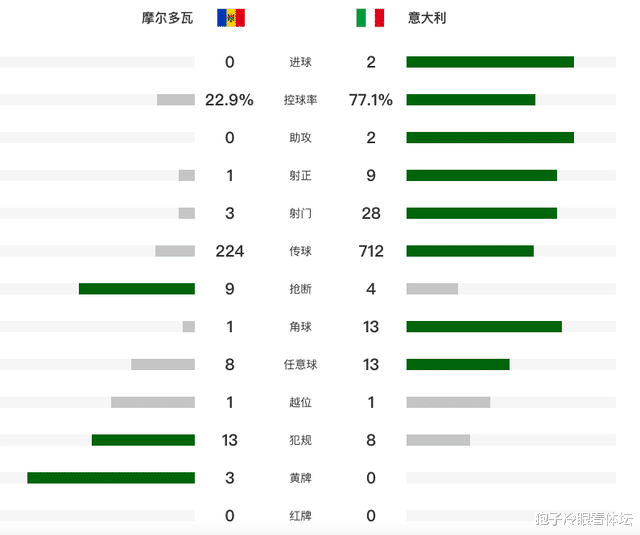Click the 射正 stat label
Image resolution: width=640 pixels, height=535 pixels.
(x=300, y=176)
